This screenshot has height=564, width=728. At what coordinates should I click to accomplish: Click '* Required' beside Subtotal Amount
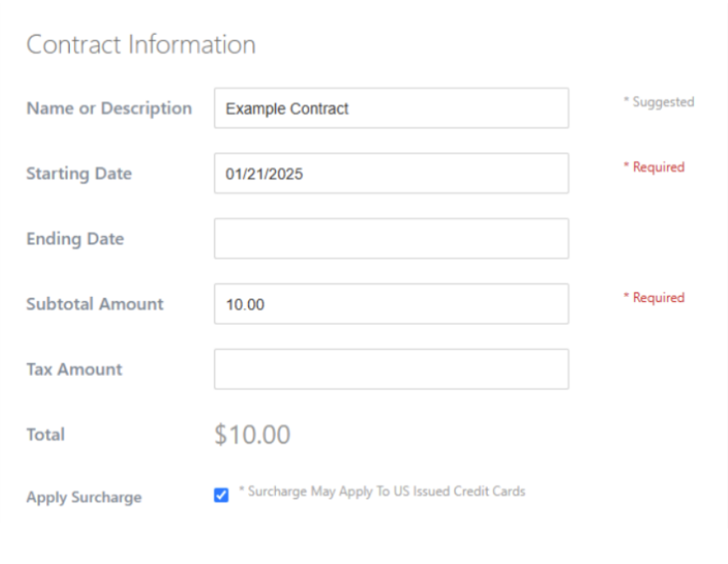pos(653,298)
